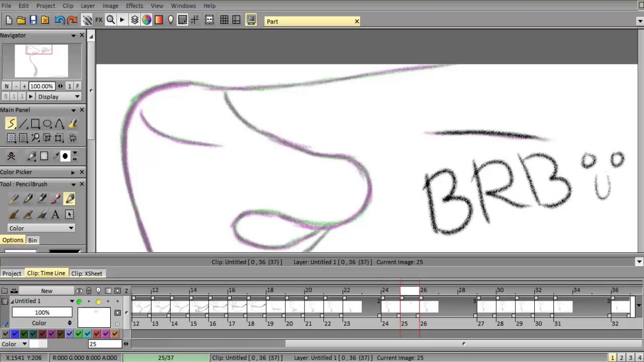Click the black foreground color swatch
The image size is (644, 362).
click(x=64, y=156)
